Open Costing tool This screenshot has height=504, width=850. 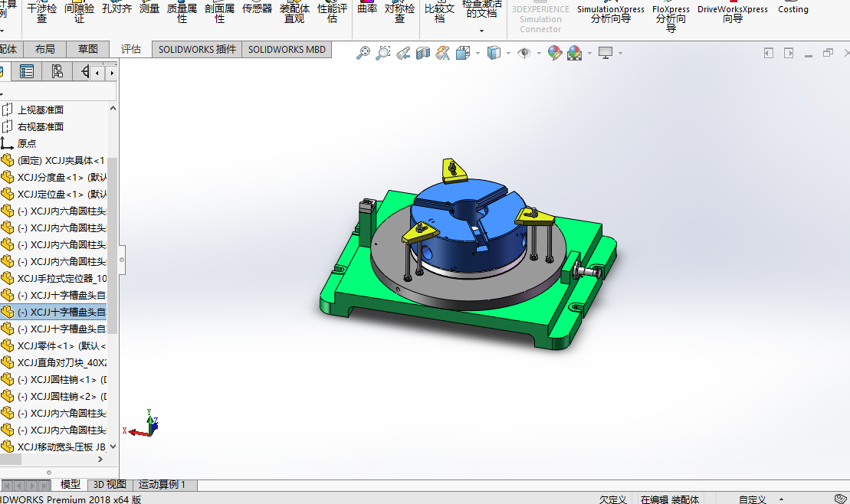[x=793, y=8]
